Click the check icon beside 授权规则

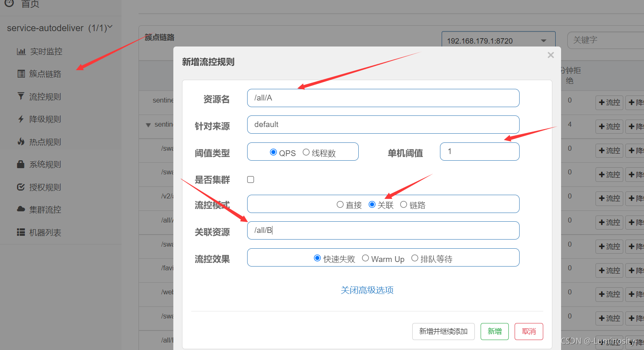[21, 187]
